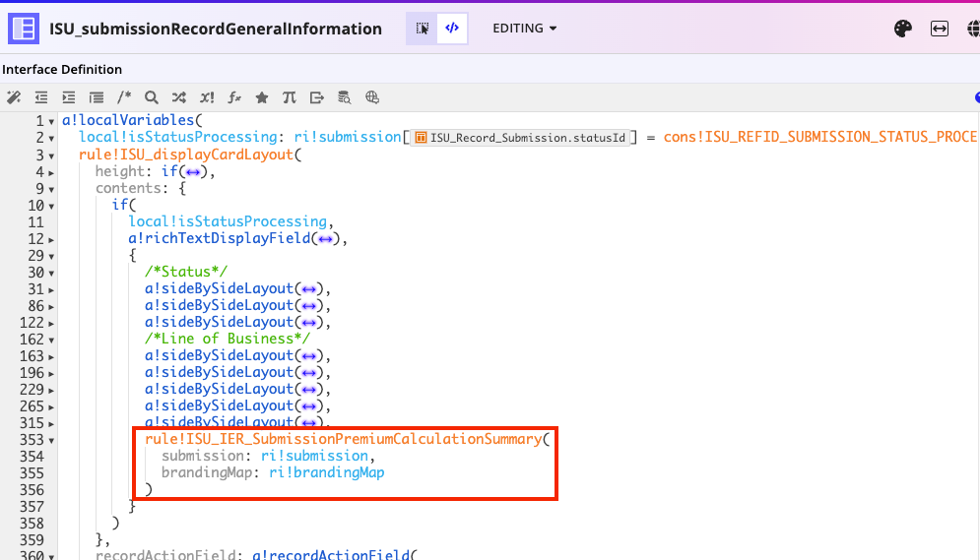Image resolution: width=980 pixels, height=560 pixels.
Task: Open the search magnifier in the toolbar
Action: click(x=152, y=97)
